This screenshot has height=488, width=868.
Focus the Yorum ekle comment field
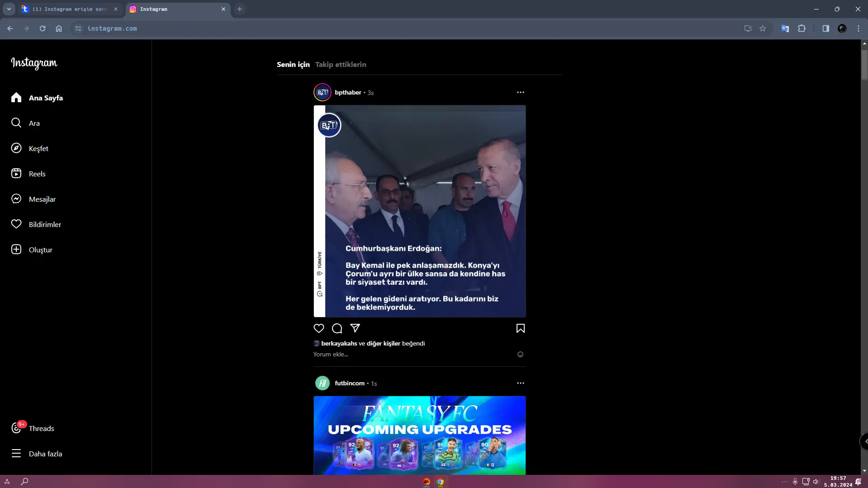pos(414,354)
